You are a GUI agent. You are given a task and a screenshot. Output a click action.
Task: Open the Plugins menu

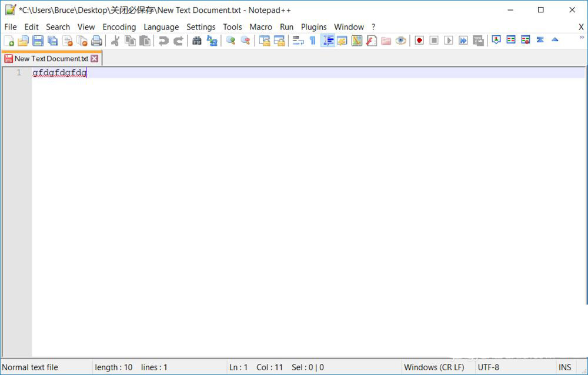[313, 27]
